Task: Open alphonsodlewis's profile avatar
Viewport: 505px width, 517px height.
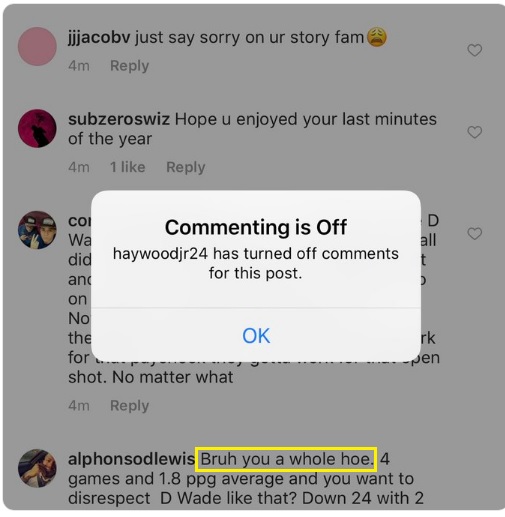Action: (37, 468)
